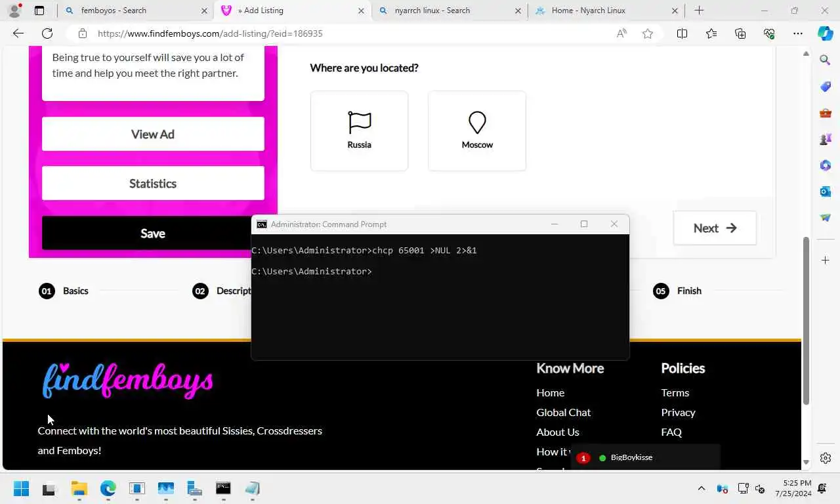The width and height of the screenshot is (840, 504).
Task: Open Windows Start menu
Action: tap(21, 489)
